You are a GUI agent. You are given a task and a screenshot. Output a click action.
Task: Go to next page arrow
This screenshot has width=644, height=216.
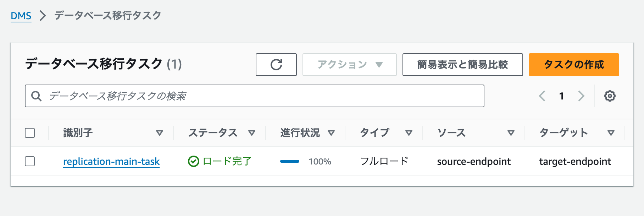pyautogui.click(x=581, y=96)
